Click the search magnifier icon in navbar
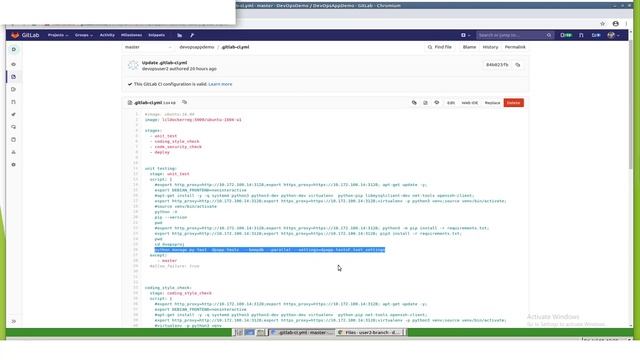 pos(549,36)
